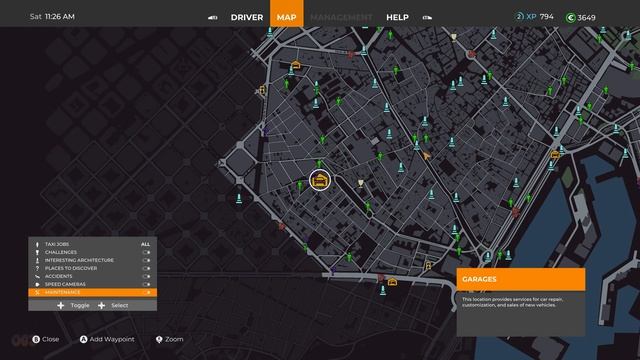
Task: Select the garage icon in the north-west corner
Action: pos(296,64)
